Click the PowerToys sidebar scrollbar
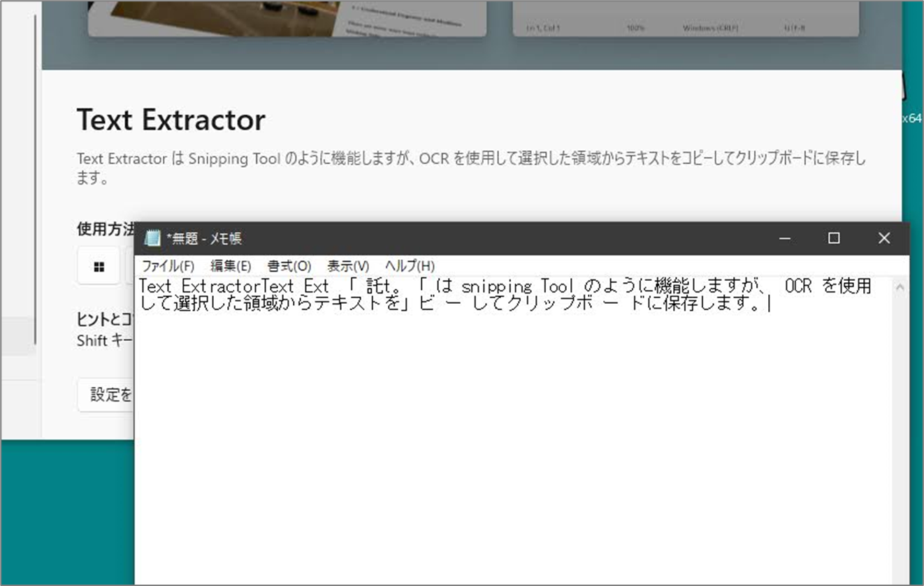The image size is (924, 586). tap(34, 178)
